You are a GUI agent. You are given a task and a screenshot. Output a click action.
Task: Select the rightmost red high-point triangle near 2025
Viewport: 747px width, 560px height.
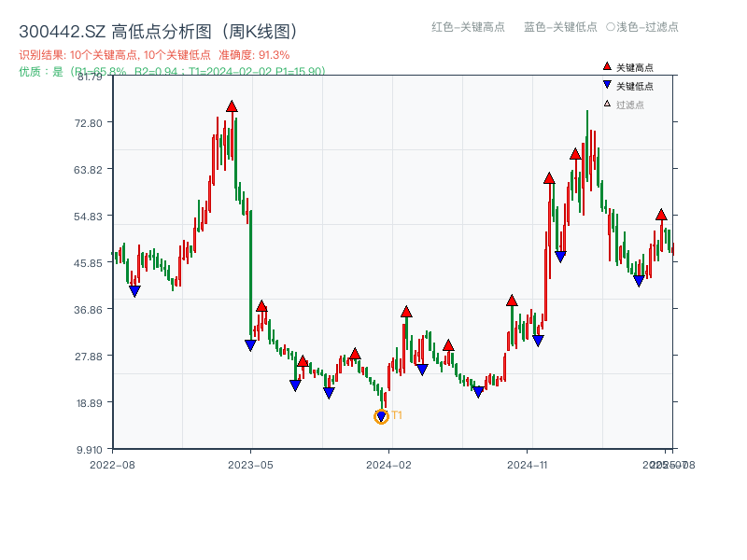660,214
